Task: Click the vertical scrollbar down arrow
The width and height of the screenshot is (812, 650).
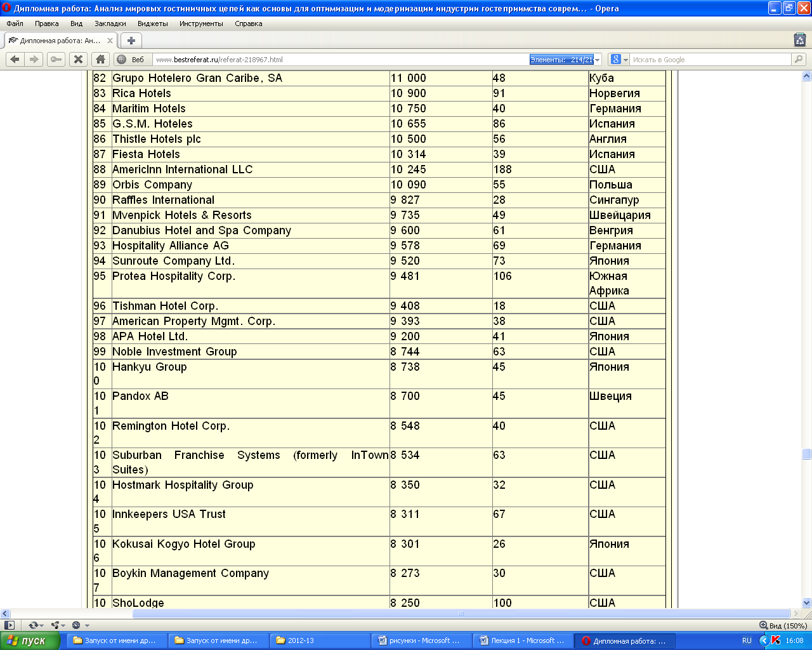Action: tap(806, 603)
